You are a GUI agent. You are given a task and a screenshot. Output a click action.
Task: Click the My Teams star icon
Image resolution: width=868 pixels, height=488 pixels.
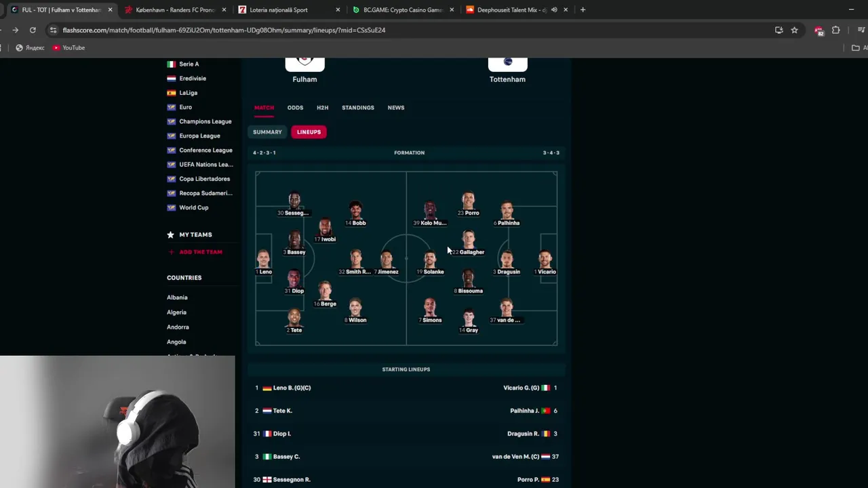point(171,235)
